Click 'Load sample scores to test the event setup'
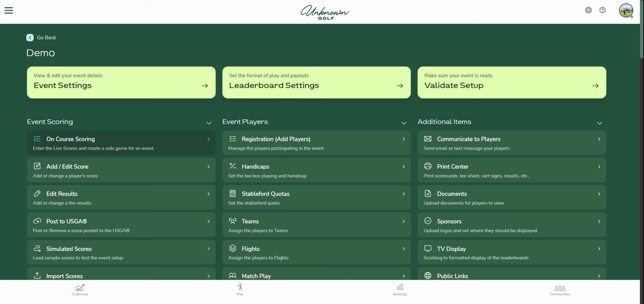 (78, 258)
